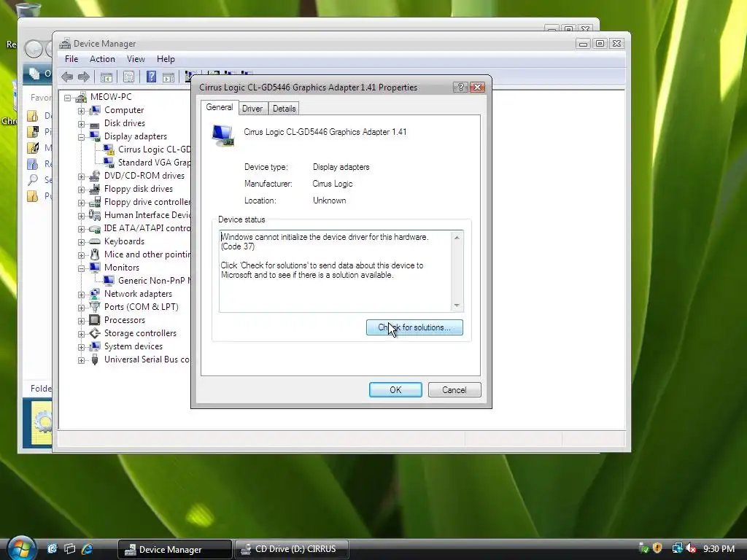Expand the Network adapters node

(x=81, y=295)
